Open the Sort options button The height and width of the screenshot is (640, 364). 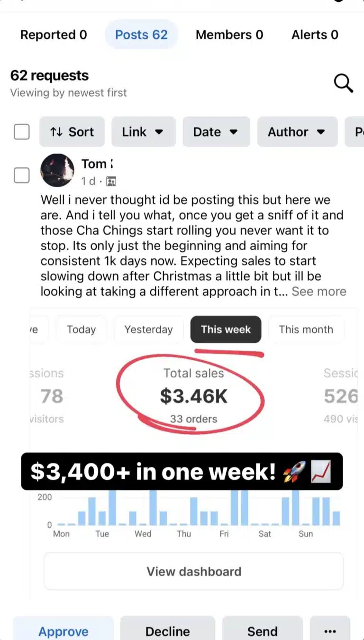tap(72, 132)
